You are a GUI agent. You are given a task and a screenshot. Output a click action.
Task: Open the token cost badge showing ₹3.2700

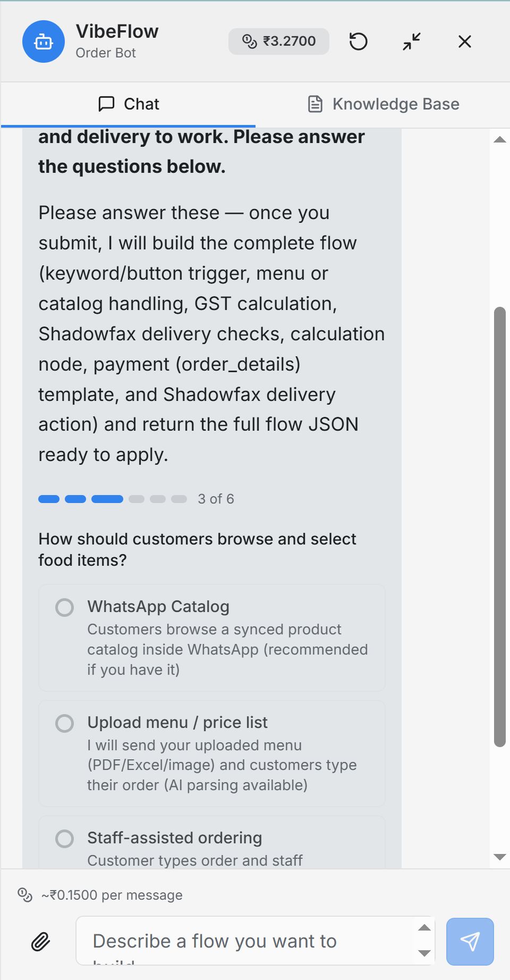278,41
